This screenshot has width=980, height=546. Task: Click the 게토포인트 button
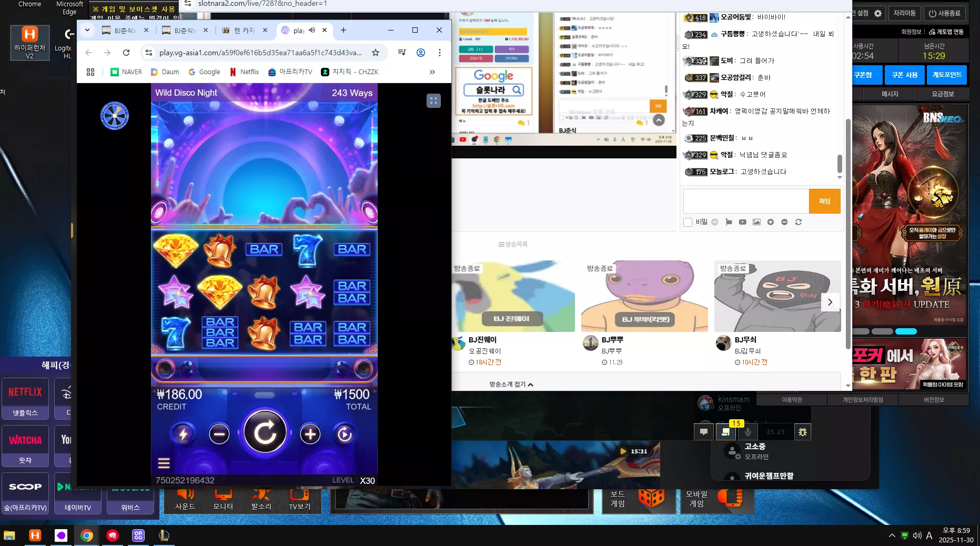[x=947, y=75]
